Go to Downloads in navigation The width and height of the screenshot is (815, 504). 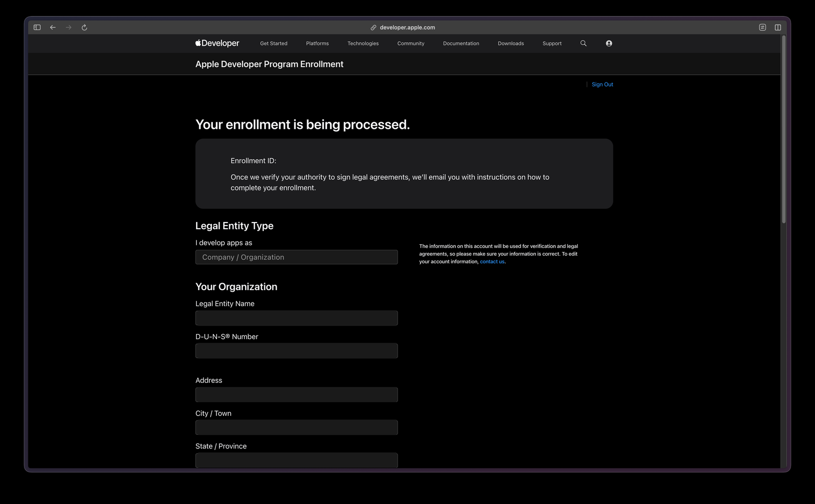(511, 44)
